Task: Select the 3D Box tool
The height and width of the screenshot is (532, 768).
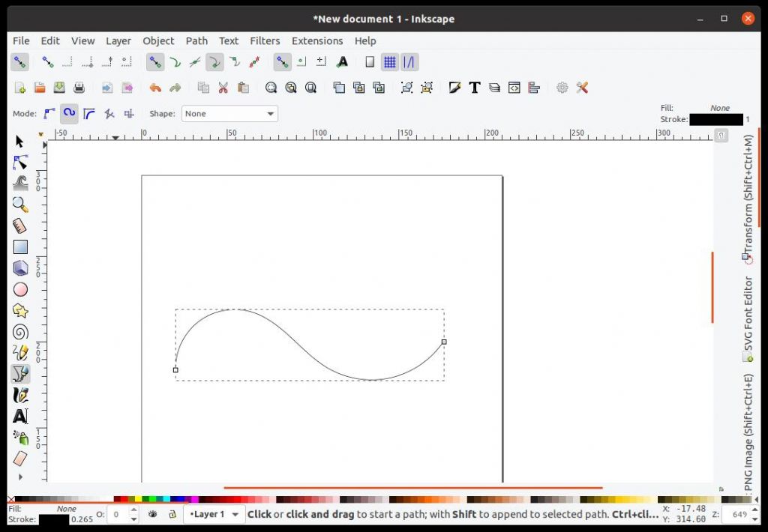Action: (x=20, y=268)
